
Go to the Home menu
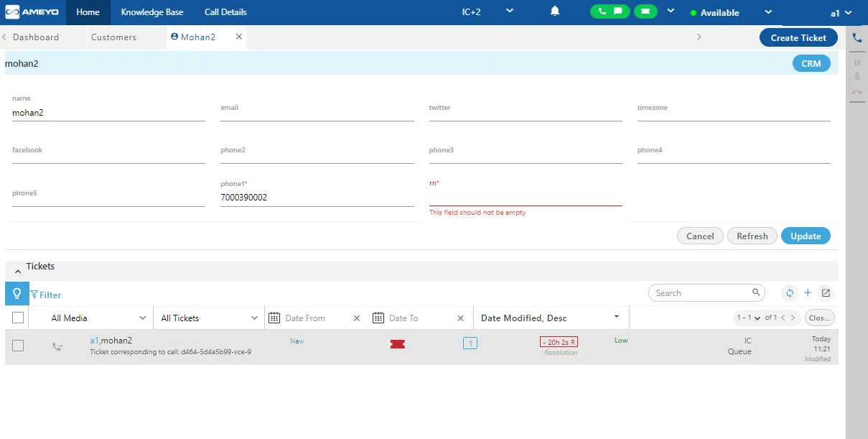click(x=88, y=12)
